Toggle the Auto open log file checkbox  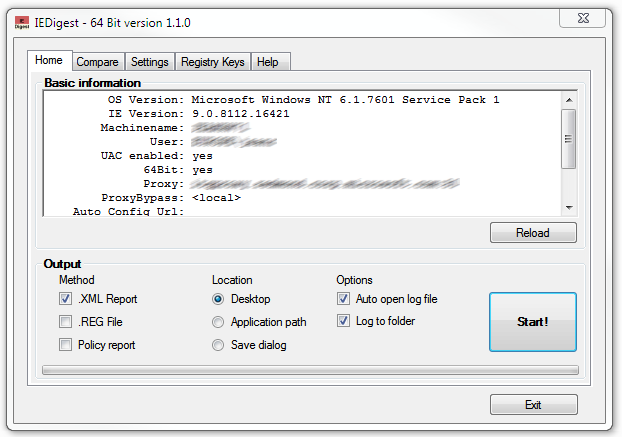(x=344, y=299)
